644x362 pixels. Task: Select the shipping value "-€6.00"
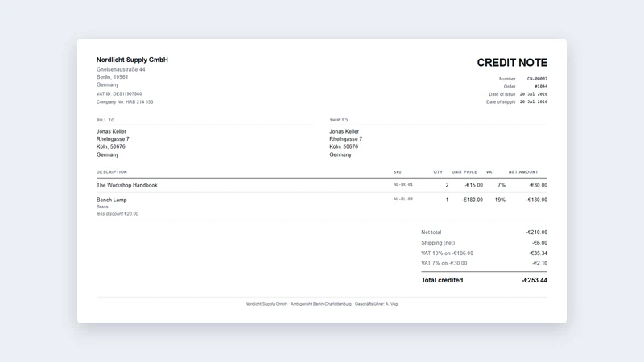[539, 243]
